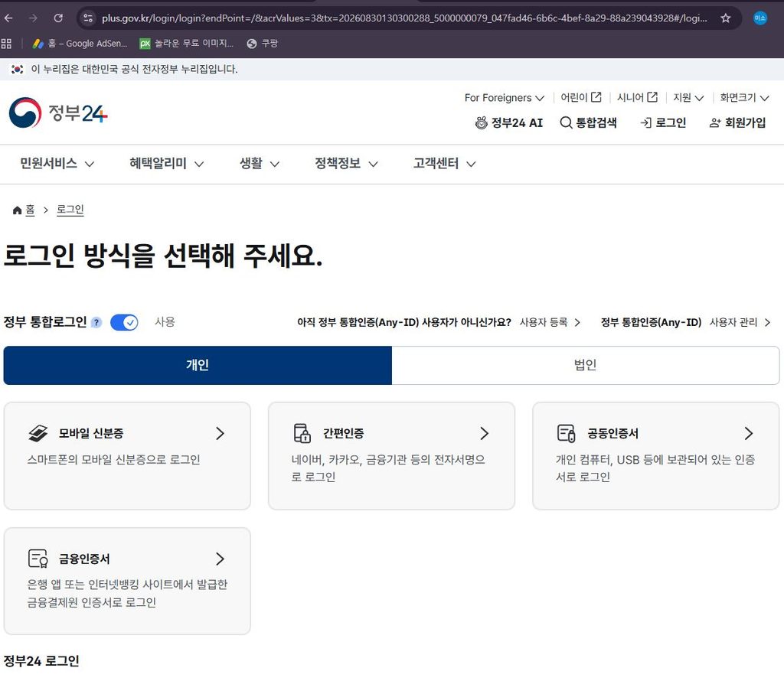Click the browser forward arrow
The width and height of the screenshot is (784, 681).
tap(33, 18)
